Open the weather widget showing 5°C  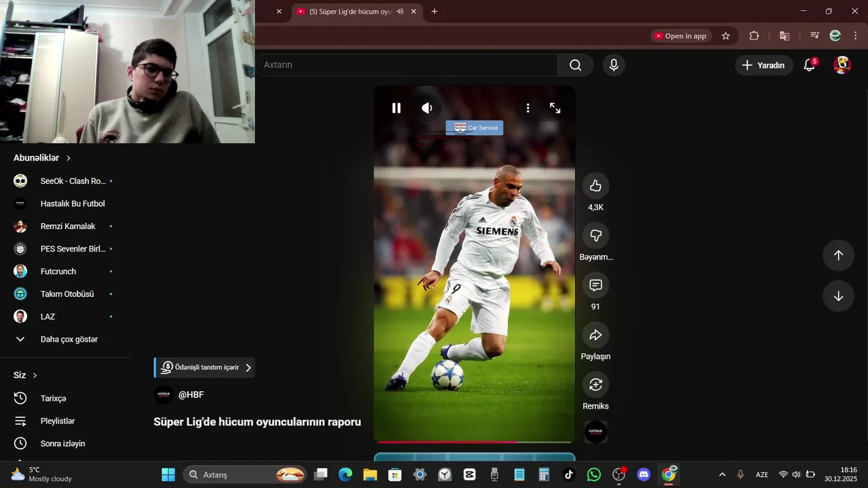[41, 474]
